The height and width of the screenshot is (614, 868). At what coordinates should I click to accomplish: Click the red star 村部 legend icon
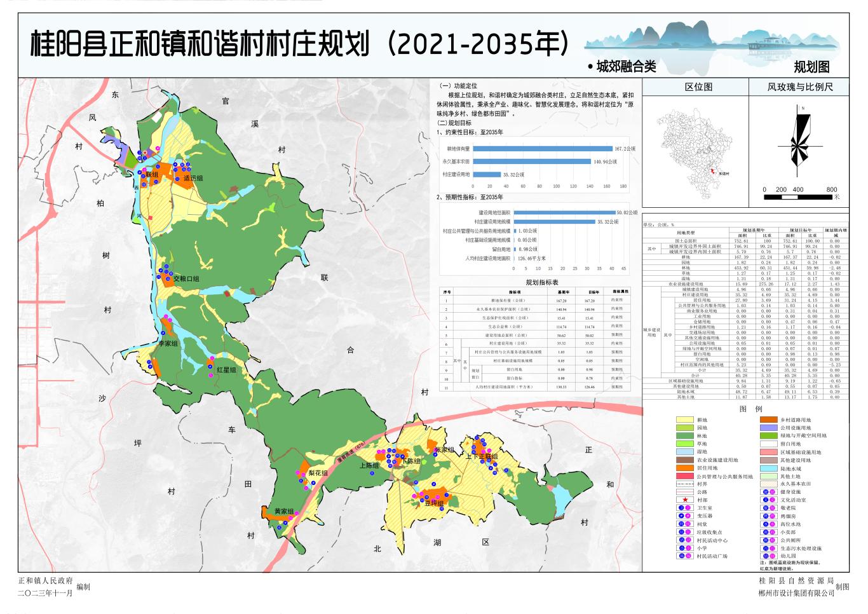[x=684, y=500]
